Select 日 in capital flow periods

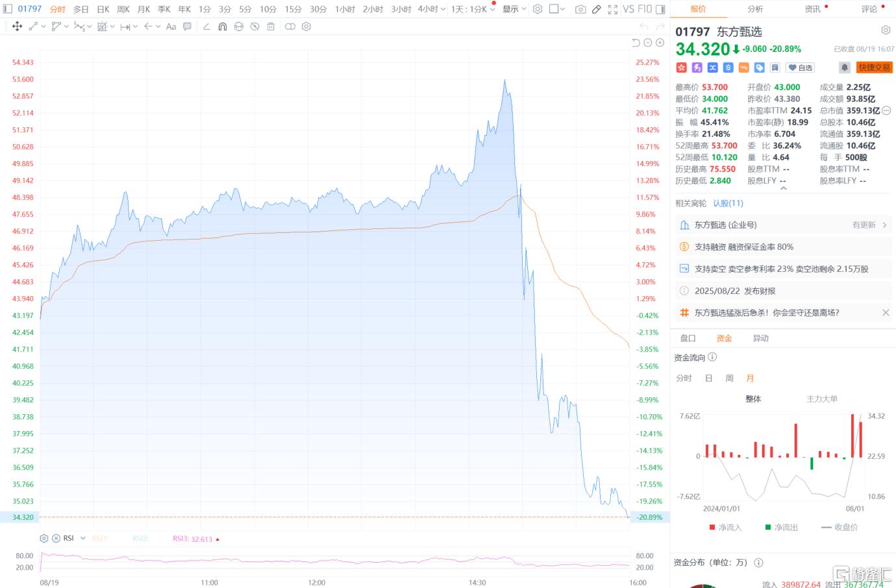tap(709, 378)
